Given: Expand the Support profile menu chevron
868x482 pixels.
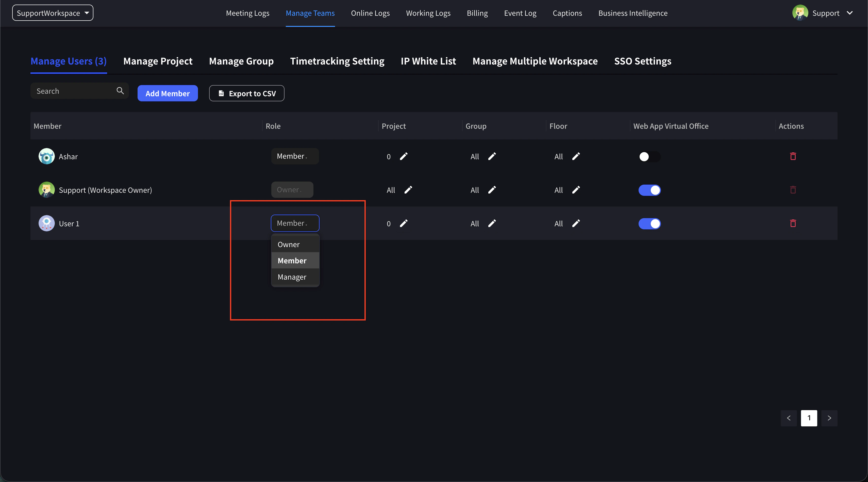Looking at the screenshot, I should (850, 13).
